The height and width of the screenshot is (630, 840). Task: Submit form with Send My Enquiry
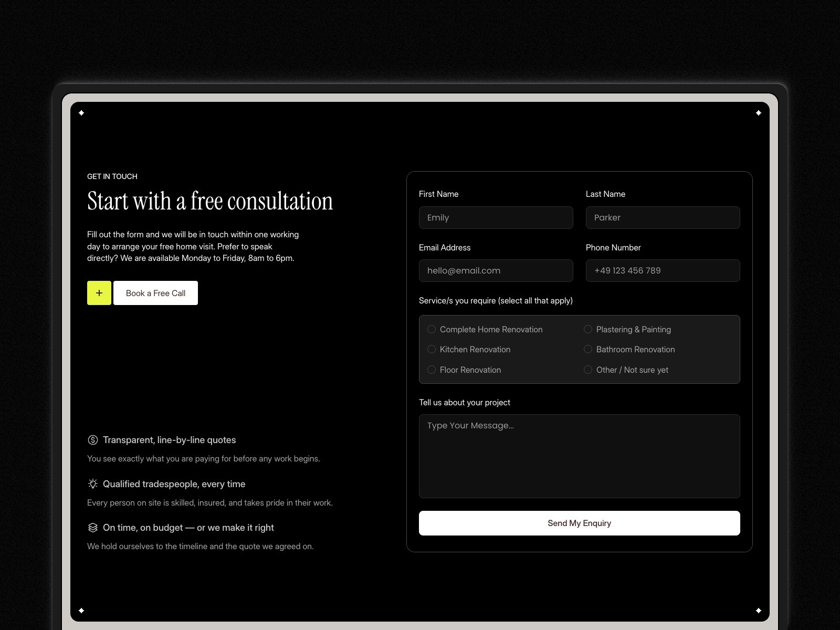tap(580, 523)
